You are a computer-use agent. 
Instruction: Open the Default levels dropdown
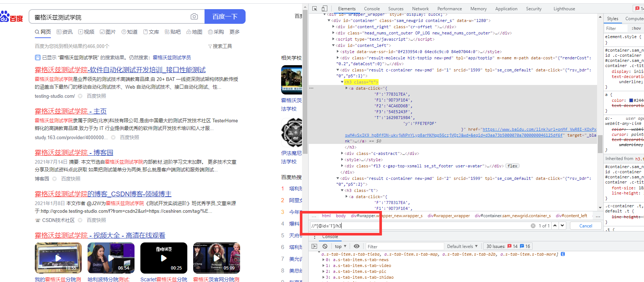(462, 246)
